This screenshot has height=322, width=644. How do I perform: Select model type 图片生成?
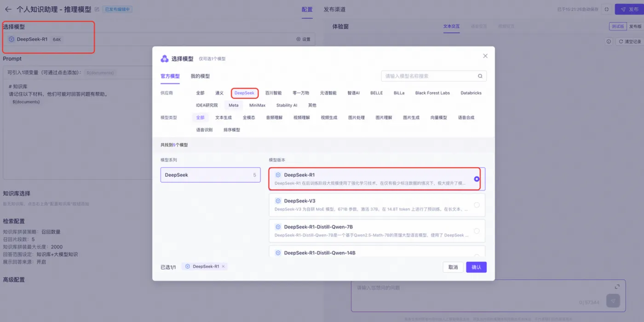[x=411, y=118]
